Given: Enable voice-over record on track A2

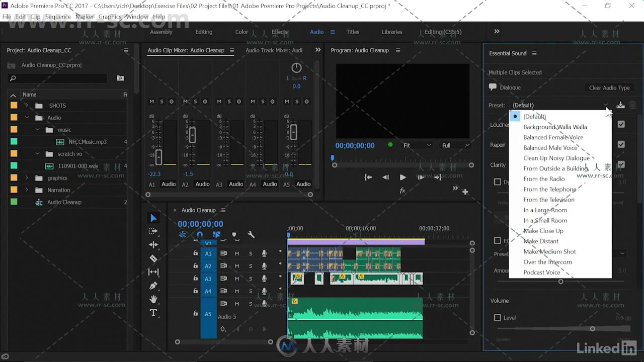Looking at the screenshot, I should click(264, 266).
